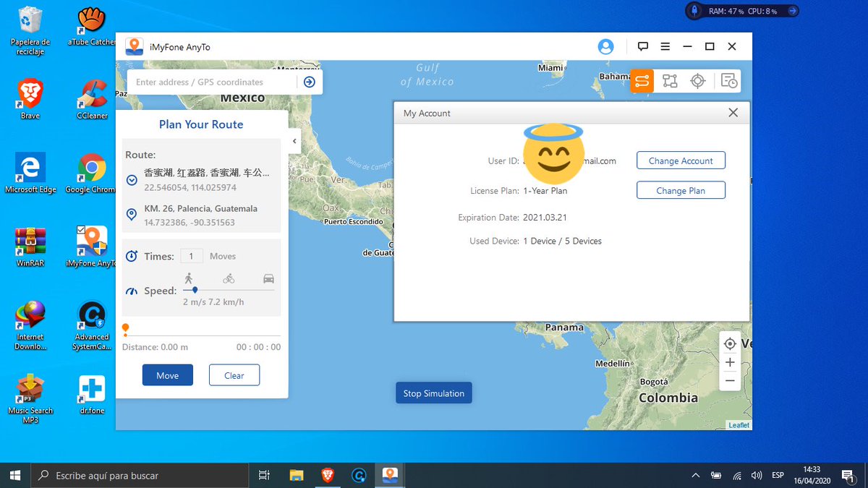Click the Move button
This screenshot has width=868, height=488.
pyautogui.click(x=168, y=375)
